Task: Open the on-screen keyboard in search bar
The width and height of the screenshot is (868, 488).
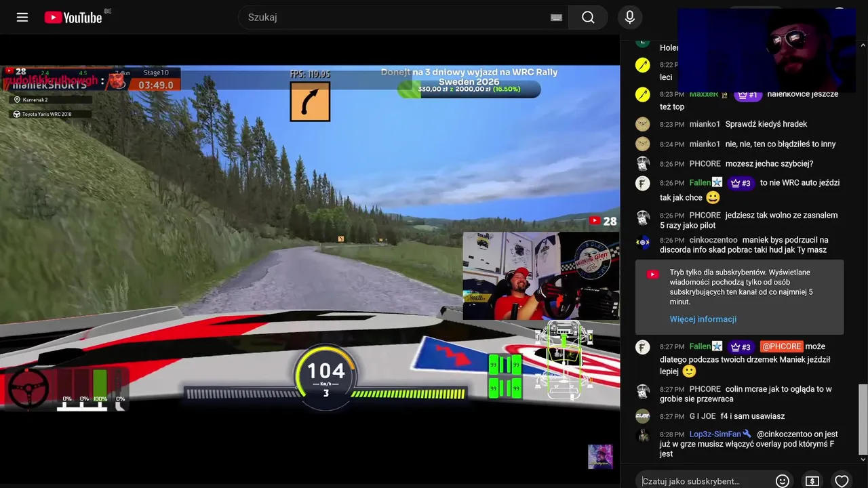Action: click(556, 18)
